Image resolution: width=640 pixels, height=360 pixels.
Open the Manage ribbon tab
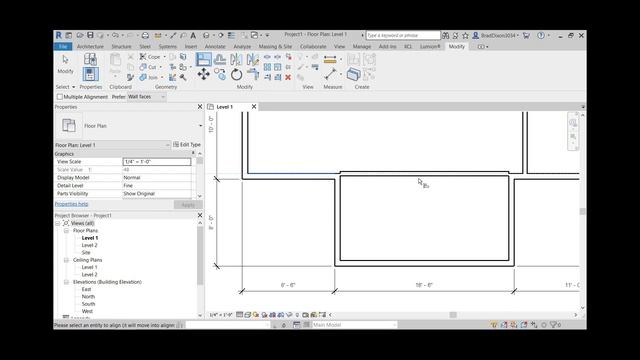pyautogui.click(x=362, y=47)
